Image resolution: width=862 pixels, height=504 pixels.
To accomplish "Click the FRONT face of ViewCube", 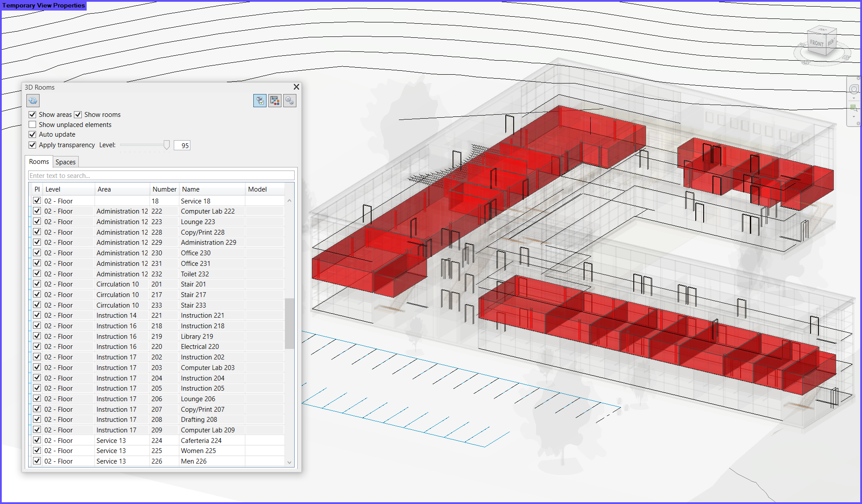I will (817, 44).
